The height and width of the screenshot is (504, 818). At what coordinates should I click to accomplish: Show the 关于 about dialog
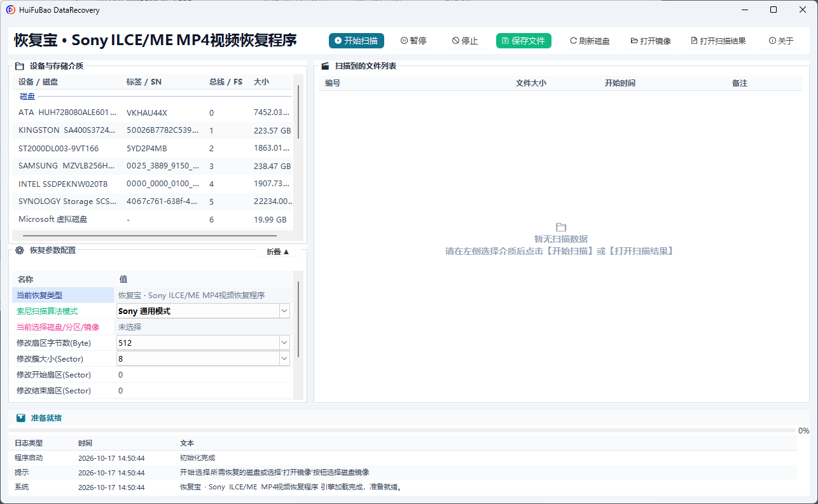781,41
